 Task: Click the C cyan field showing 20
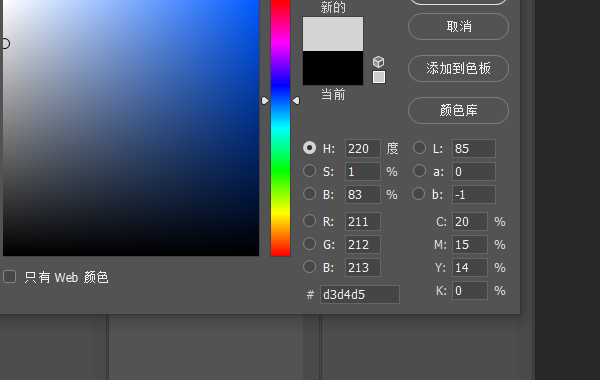[x=470, y=222]
